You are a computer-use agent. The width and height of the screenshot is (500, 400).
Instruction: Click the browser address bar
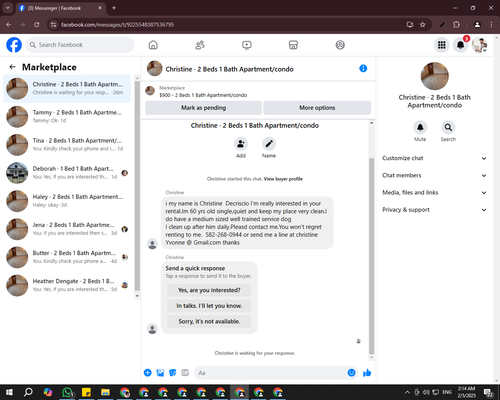[227, 25]
